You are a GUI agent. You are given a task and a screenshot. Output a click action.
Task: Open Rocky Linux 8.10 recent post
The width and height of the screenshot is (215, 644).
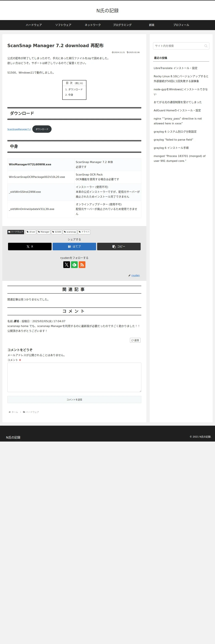point(181,79)
